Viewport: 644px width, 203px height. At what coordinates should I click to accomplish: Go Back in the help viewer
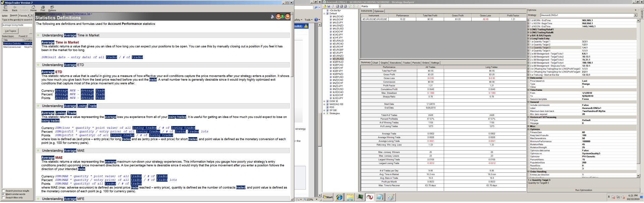[x=15, y=8]
